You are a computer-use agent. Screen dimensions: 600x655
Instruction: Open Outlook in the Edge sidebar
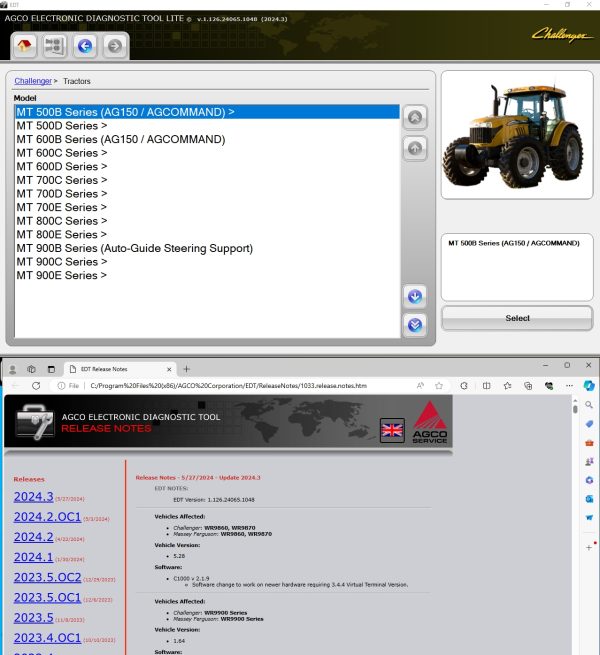pos(589,499)
